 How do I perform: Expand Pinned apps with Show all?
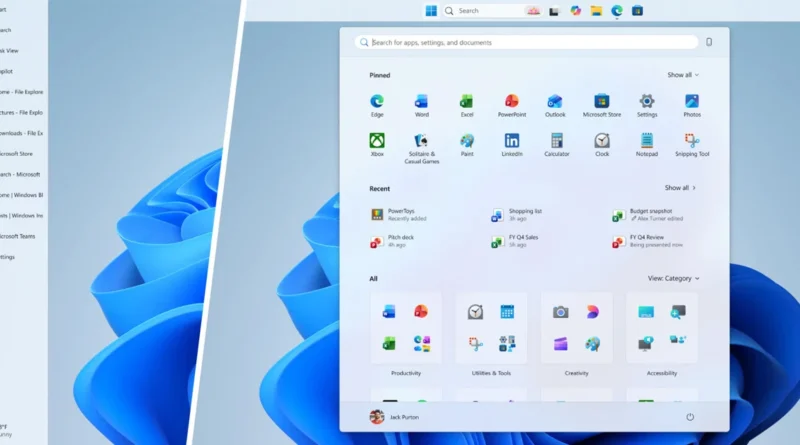tap(683, 75)
